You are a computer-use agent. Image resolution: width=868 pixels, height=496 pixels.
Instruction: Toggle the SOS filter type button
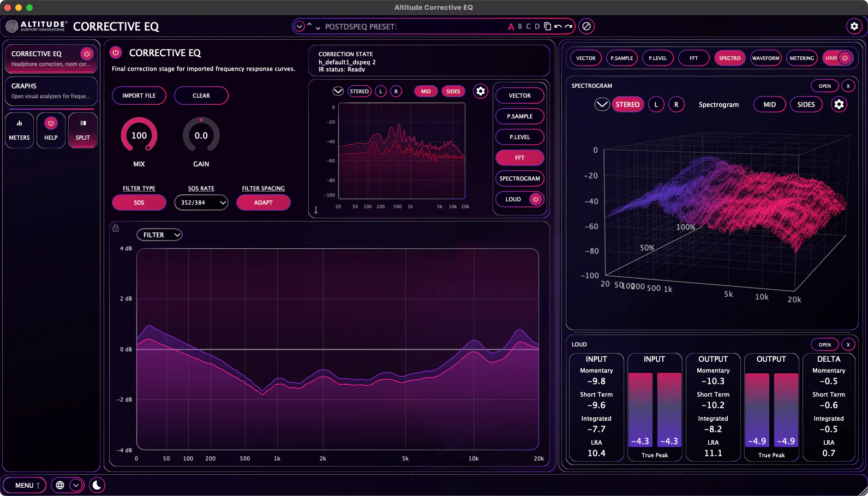(x=139, y=202)
